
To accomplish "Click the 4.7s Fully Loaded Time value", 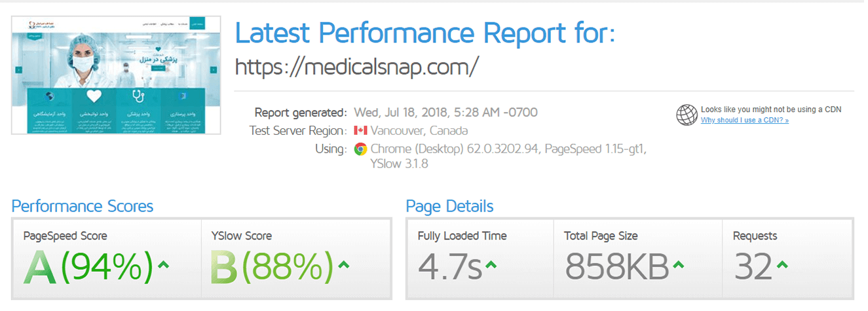I will click(x=450, y=266).
